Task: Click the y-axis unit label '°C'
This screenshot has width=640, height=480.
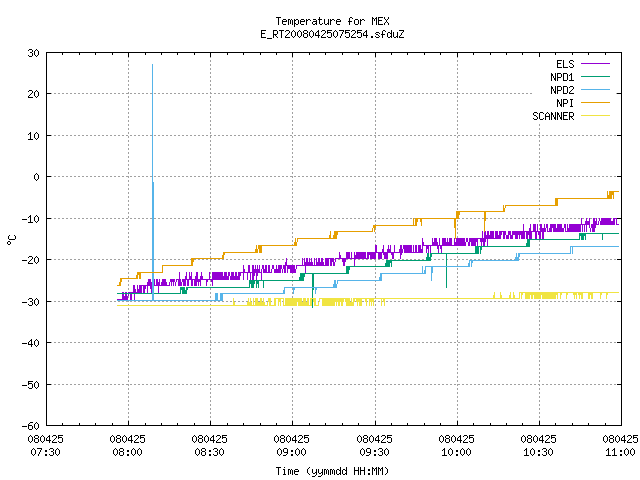Action: point(11,240)
